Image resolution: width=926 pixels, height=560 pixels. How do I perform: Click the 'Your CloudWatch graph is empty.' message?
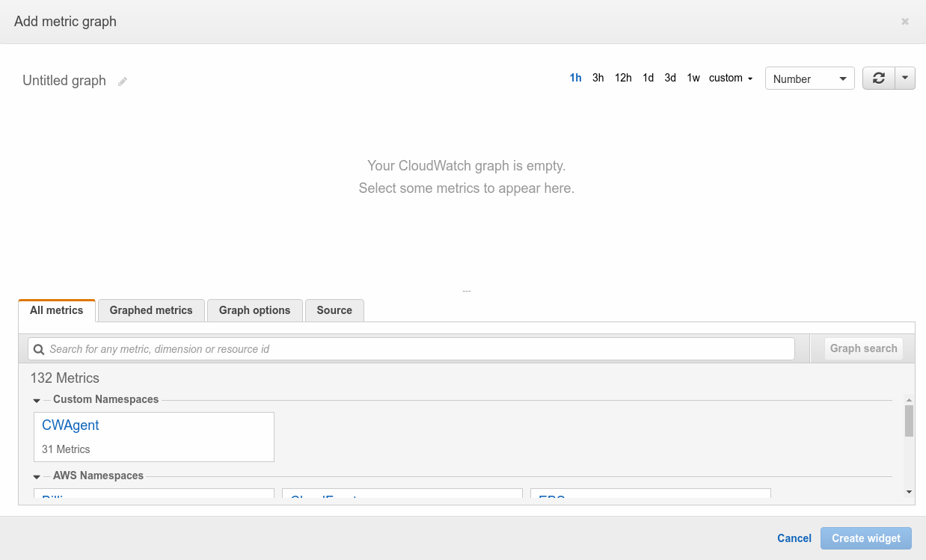click(467, 165)
